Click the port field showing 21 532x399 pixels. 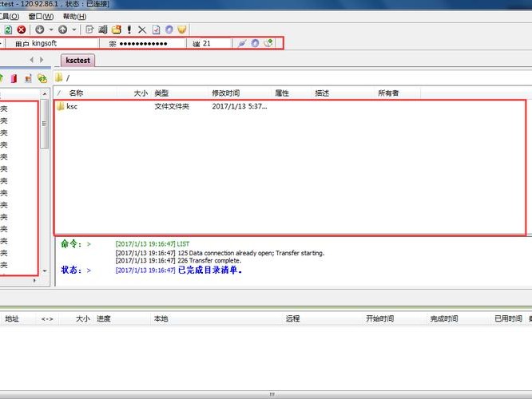pyautogui.click(x=216, y=43)
